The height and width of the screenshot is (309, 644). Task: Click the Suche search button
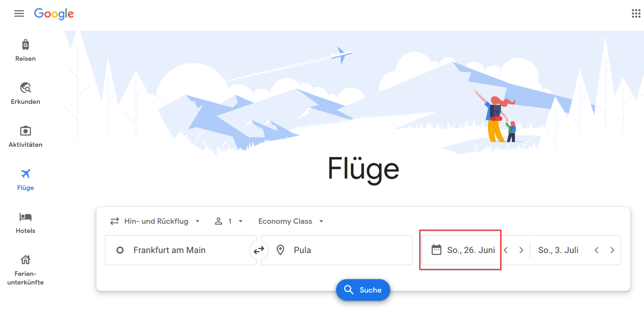[x=363, y=290]
